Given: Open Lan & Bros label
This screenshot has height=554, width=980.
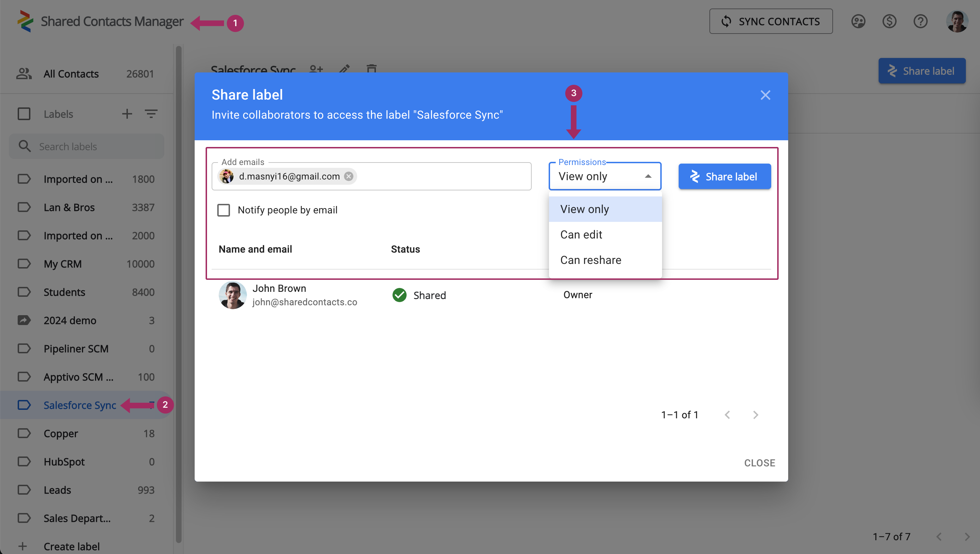Looking at the screenshot, I should tap(87, 207).
